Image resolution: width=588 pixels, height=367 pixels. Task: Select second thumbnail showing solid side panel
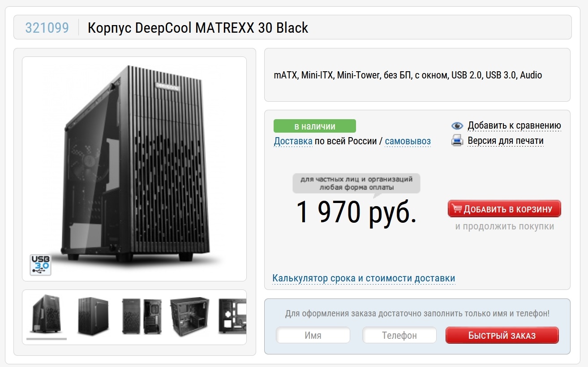(93, 316)
